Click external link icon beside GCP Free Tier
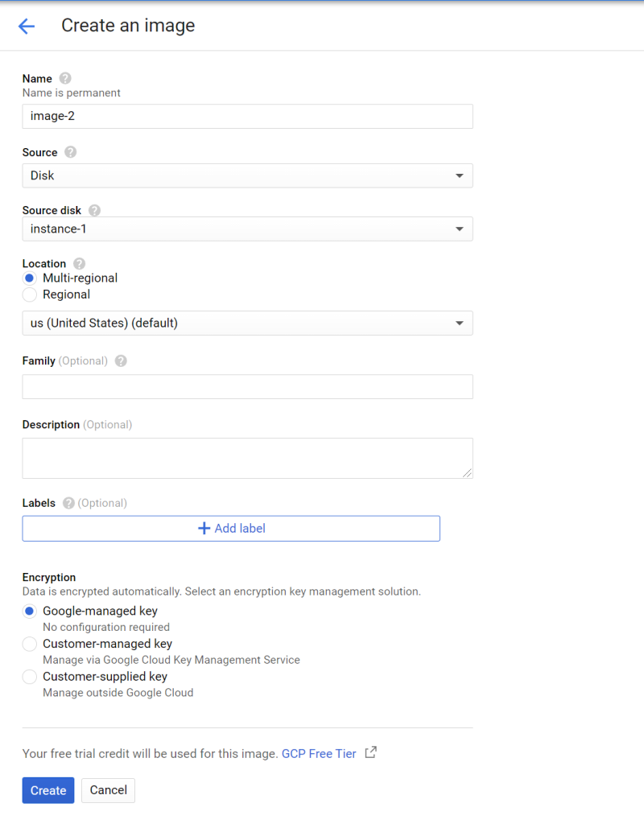The height and width of the screenshot is (824, 644). [370, 752]
